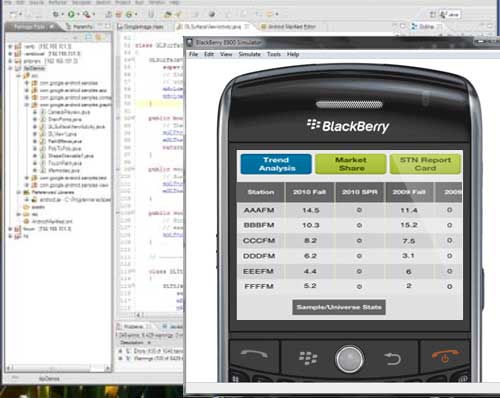Expand the Warnings group in the Problems view

click(x=121, y=358)
